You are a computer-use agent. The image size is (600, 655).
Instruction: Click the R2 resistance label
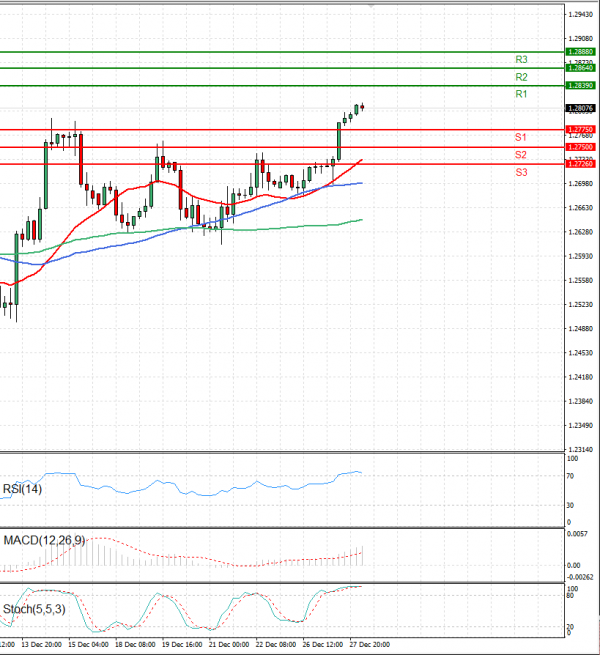coord(521,77)
